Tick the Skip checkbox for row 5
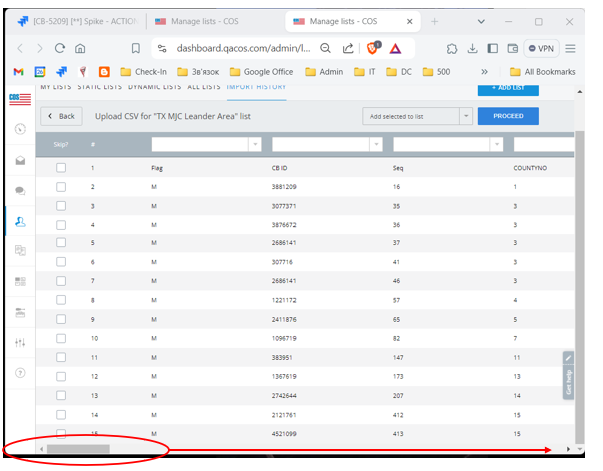The image size is (603, 471). 61,242
